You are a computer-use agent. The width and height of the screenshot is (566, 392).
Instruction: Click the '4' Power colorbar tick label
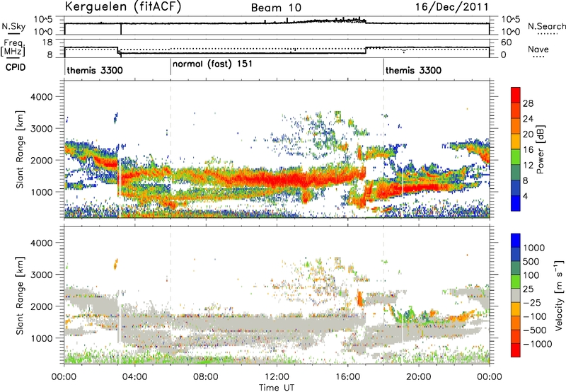tap(526, 195)
